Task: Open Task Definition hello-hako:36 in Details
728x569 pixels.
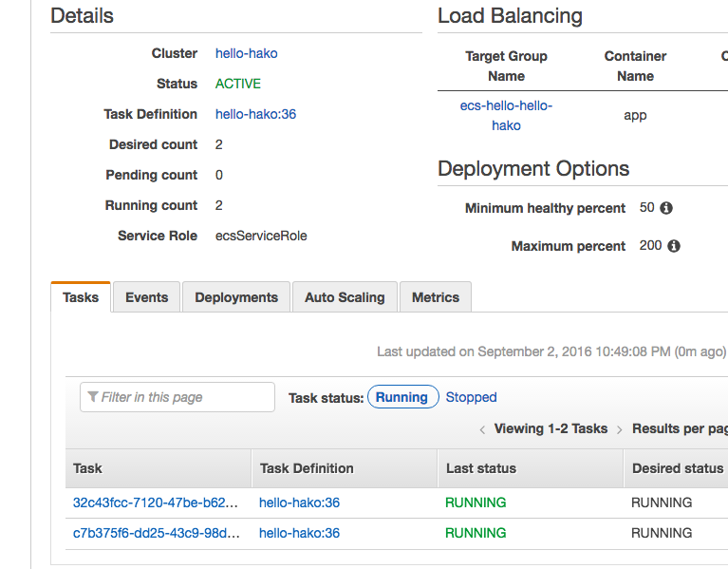Action: pyautogui.click(x=256, y=114)
